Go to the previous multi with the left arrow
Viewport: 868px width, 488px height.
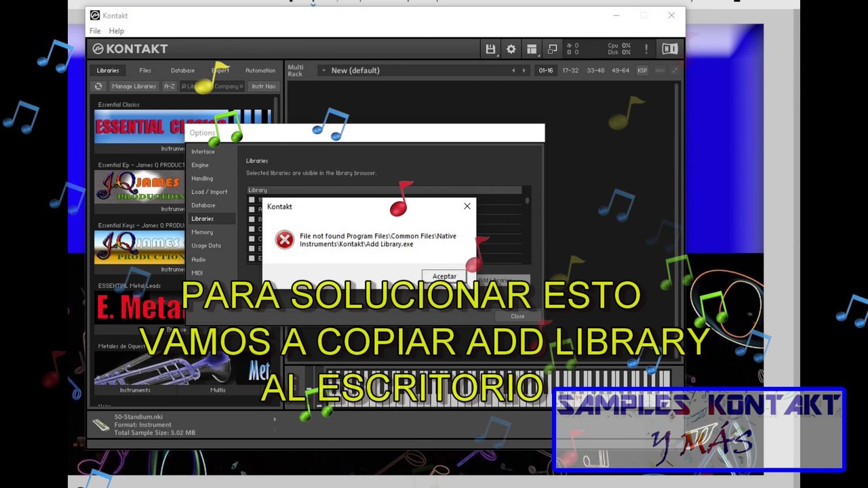click(513, 70)
